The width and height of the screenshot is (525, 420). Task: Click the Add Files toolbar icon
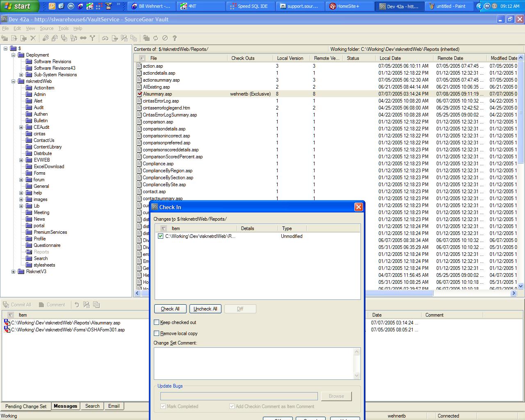tap(14, 38)
